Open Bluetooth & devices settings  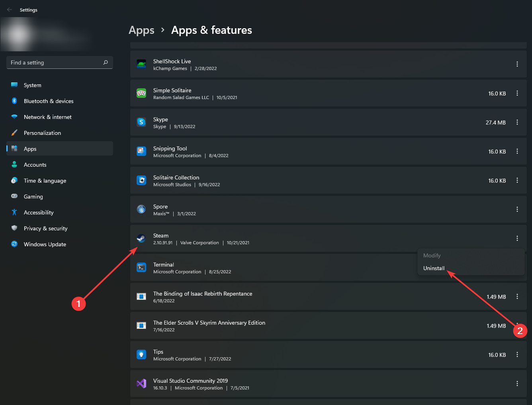49,101
